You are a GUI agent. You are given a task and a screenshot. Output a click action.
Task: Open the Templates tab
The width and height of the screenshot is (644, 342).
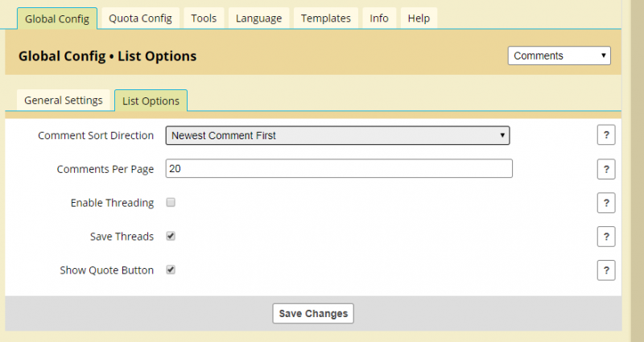coord(326,19)
